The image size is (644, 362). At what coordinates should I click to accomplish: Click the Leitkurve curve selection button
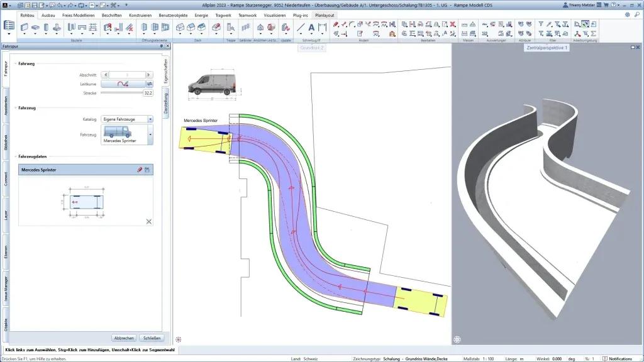point(123,84)
